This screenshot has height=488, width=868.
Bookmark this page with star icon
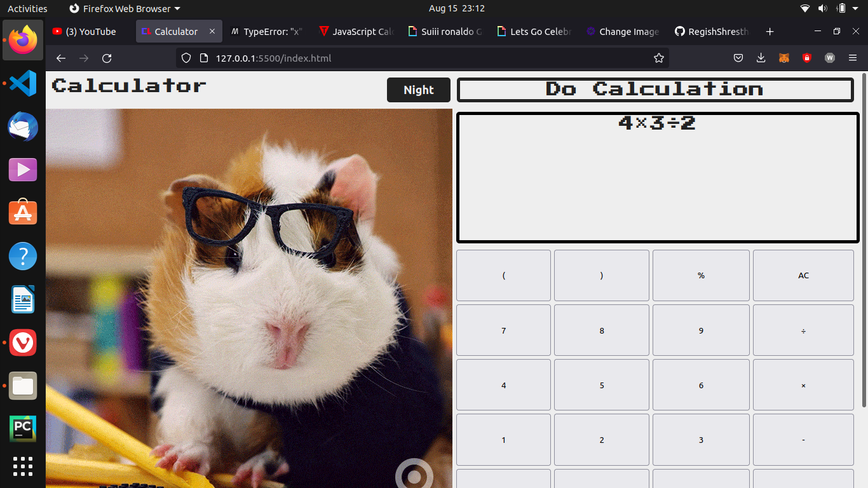pos(659,58)
